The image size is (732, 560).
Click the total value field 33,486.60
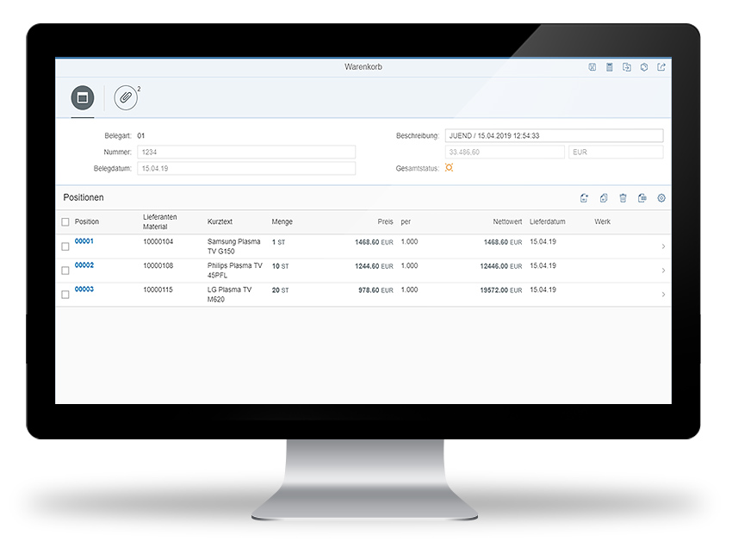(x=505, y=152)
